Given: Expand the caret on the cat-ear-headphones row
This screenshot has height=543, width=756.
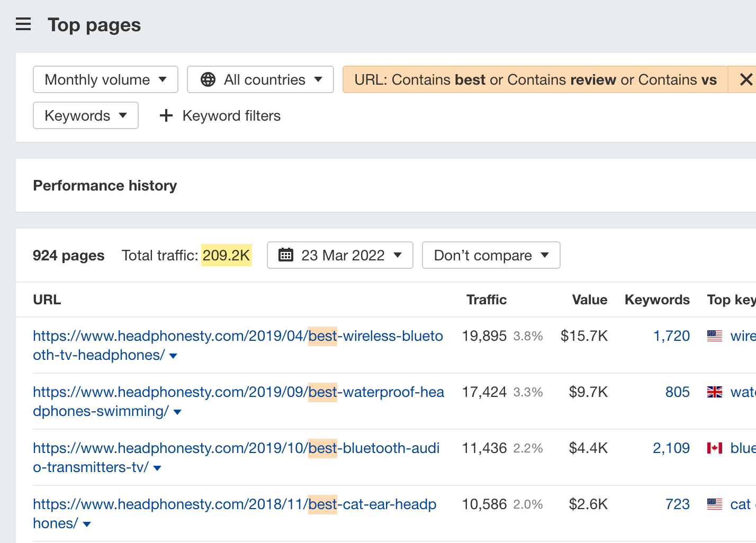Looking at the screenshot, I should [86, 524].
